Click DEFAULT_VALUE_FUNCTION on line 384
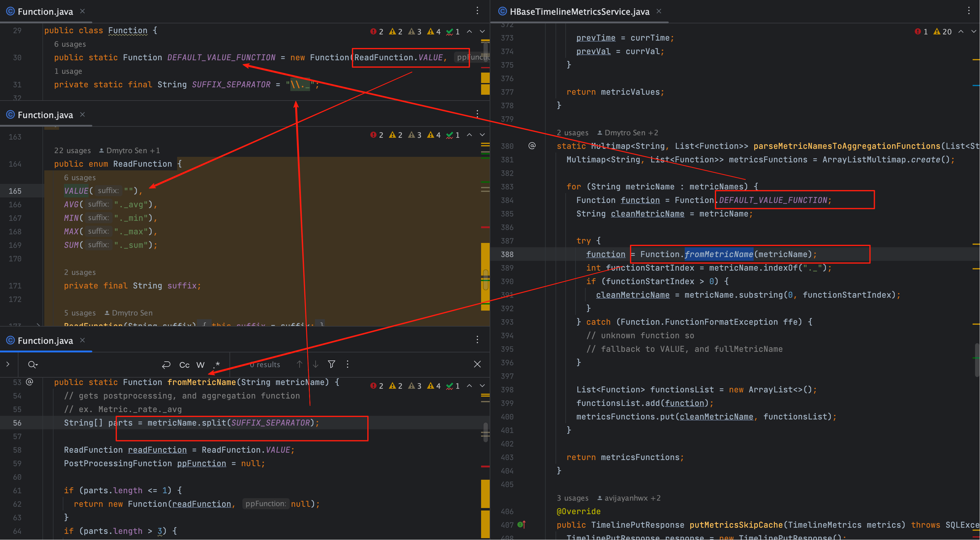This screenshot has height=540, width=980. point(773,200)
